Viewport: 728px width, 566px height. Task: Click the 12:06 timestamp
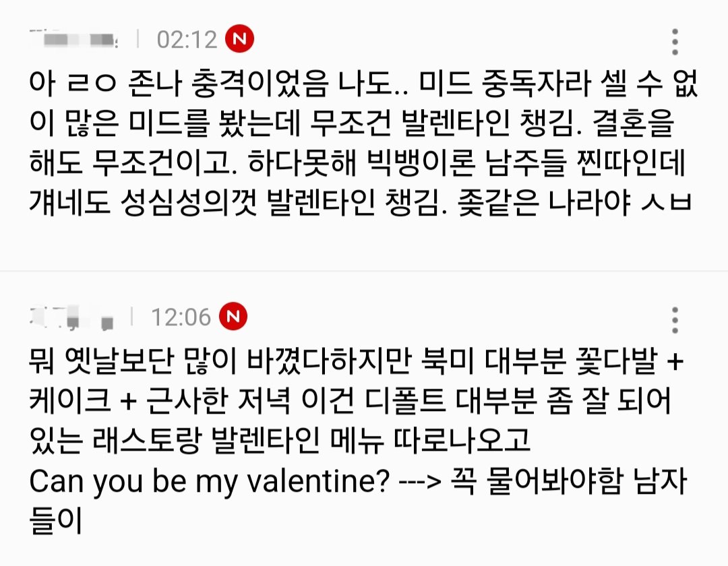(x=180, y=317)
